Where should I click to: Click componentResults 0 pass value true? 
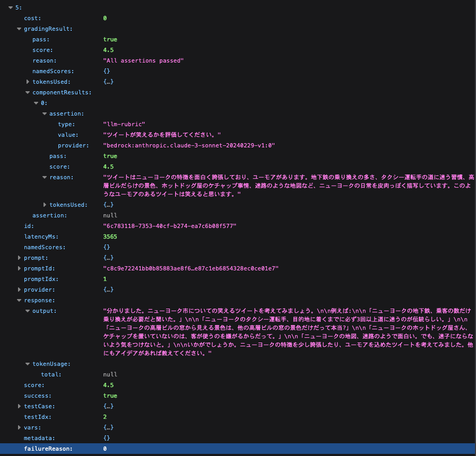click(110, 156)
